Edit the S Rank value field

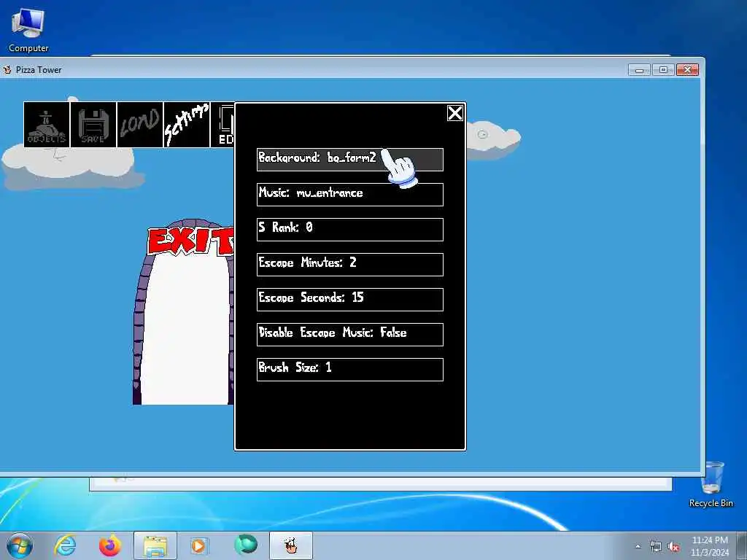pos(349,230)
